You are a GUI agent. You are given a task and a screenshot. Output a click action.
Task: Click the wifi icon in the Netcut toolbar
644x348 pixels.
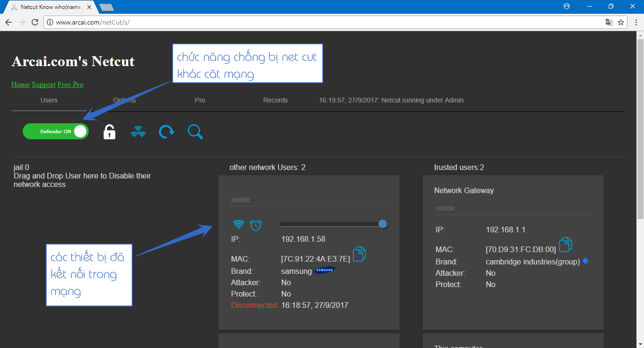pos(138,132)
